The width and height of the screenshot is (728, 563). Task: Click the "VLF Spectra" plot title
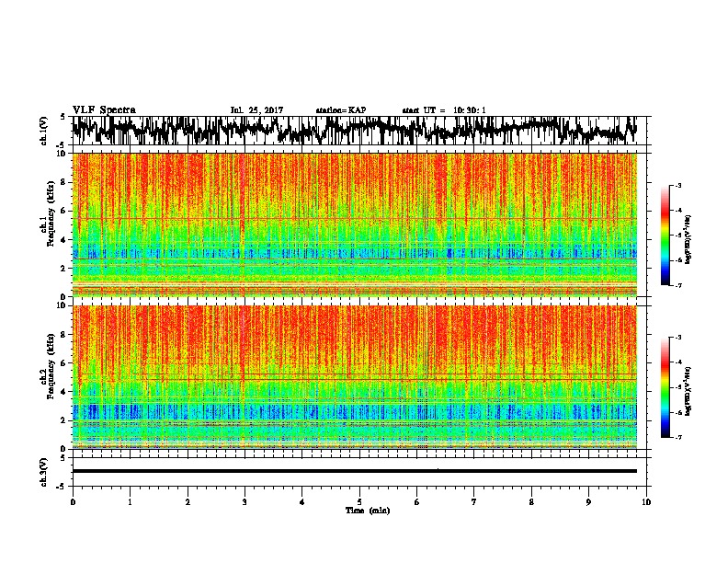104,110
